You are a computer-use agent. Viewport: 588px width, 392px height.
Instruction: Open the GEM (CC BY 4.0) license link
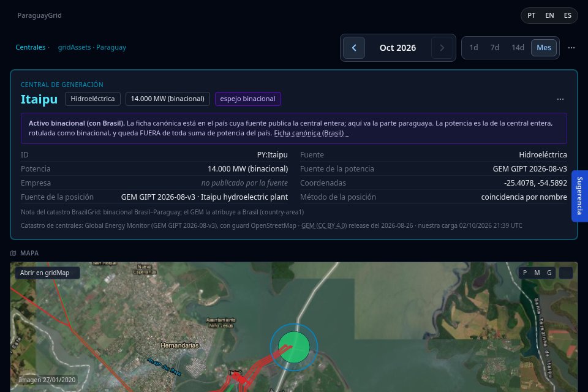(324, 225)
